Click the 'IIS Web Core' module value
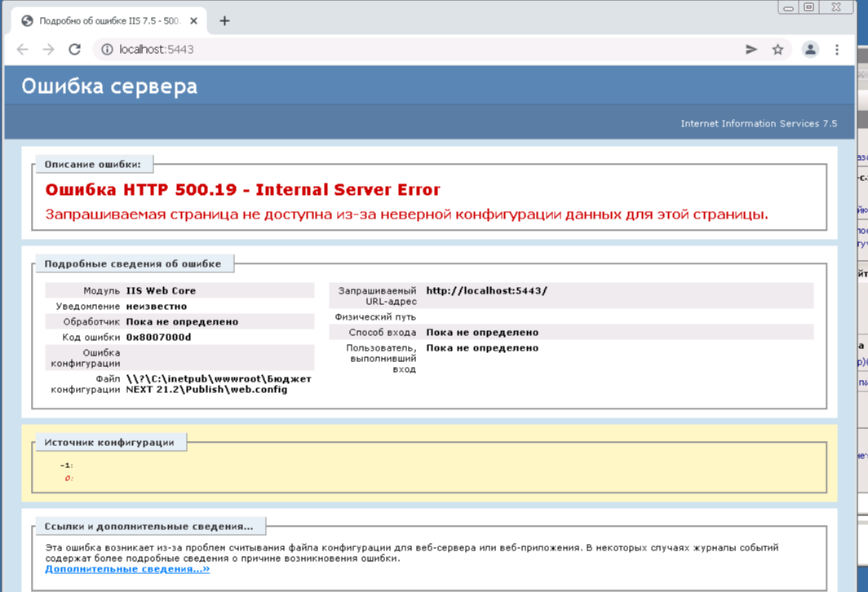The image size is (868, 592). click(x=161, y=290)
